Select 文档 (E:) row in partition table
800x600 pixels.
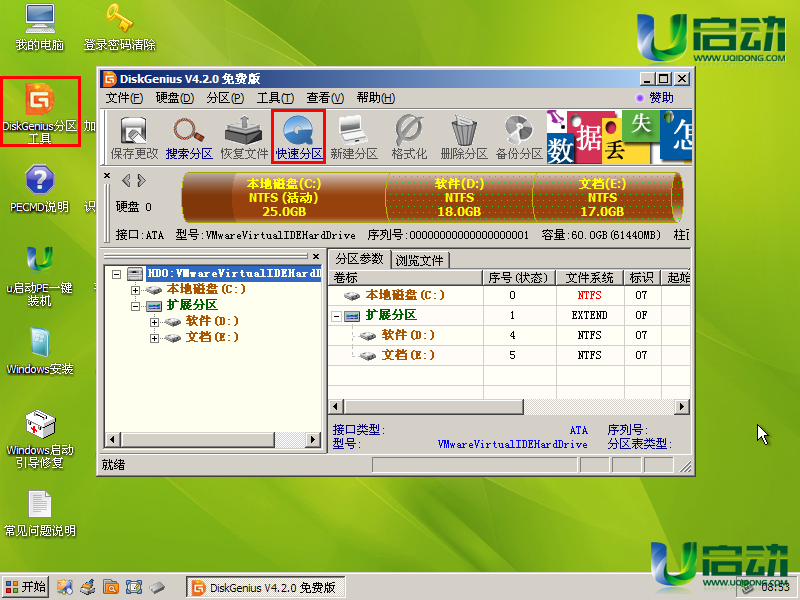pos(509,355)
